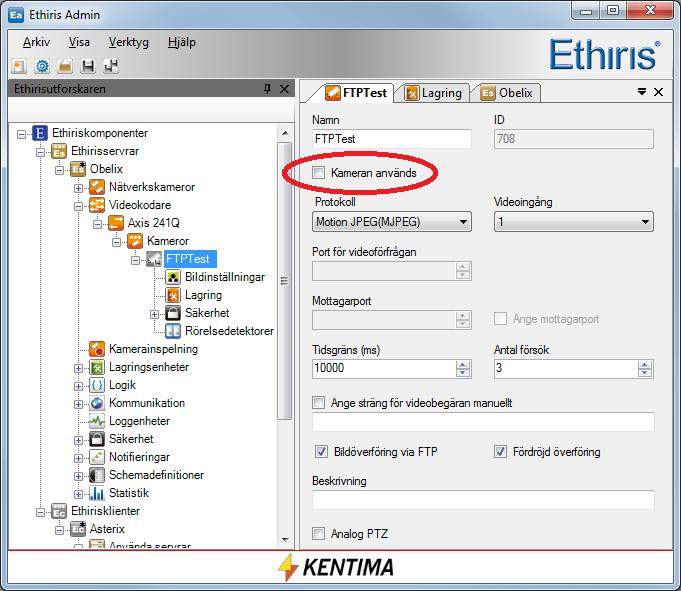Click the multiple floppy disks save-all icon
The image size is (681, 591).
click(111, 66)
